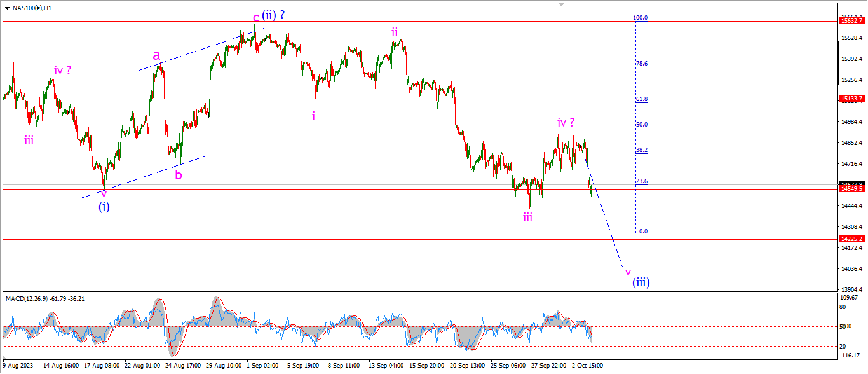Click the red 14225.2 price level tag
Screen dimensions: 868x374
(851, 239)
